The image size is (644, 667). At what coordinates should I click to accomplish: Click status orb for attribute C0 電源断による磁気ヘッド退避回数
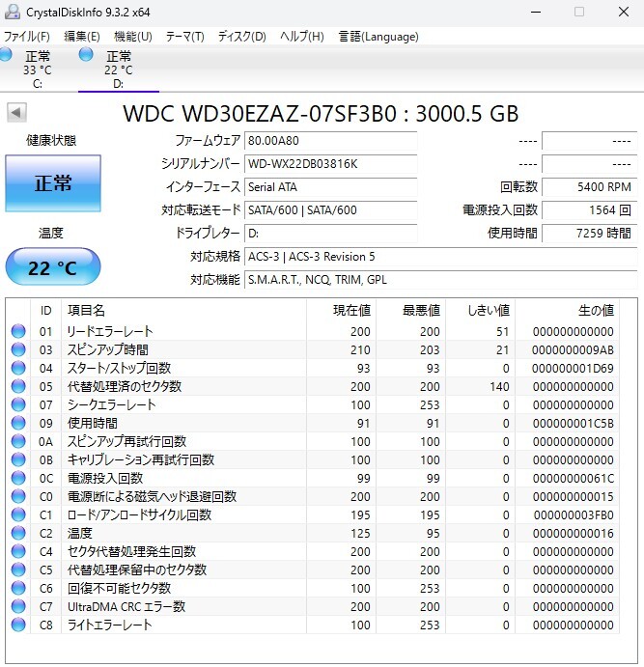(18, 496)
